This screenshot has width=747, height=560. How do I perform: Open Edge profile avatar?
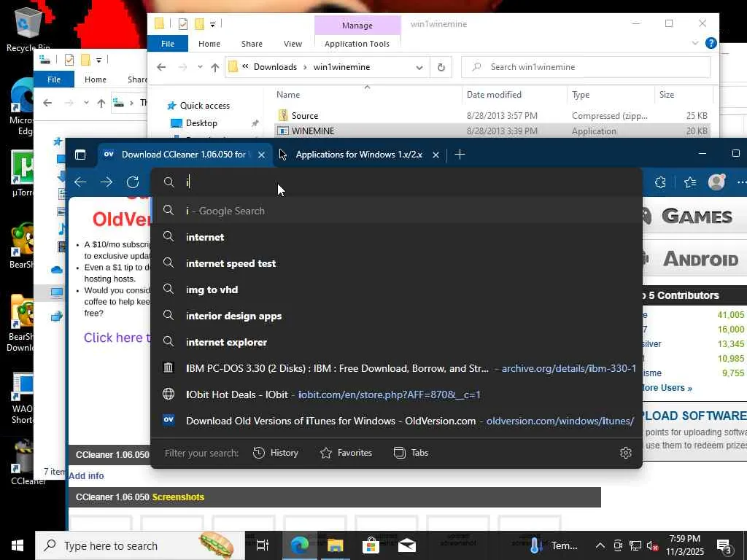(x=716, y=182)
